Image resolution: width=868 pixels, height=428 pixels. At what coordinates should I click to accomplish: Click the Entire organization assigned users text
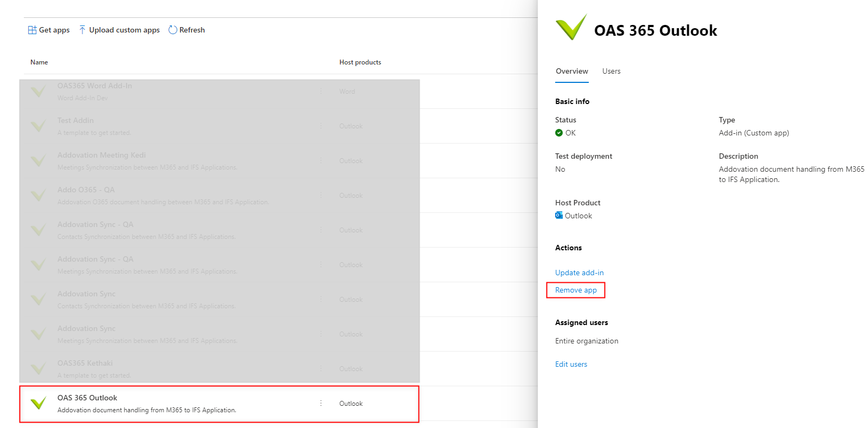tap(587, 341)
